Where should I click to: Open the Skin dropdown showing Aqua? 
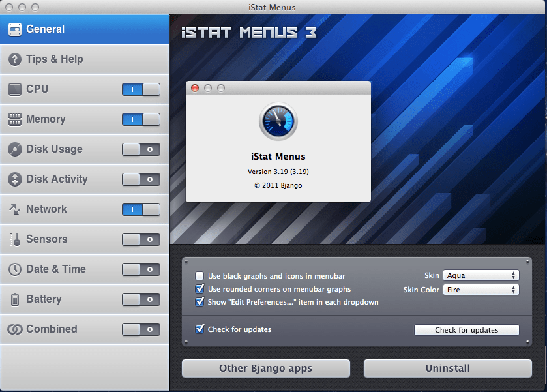tap(480, 275)
